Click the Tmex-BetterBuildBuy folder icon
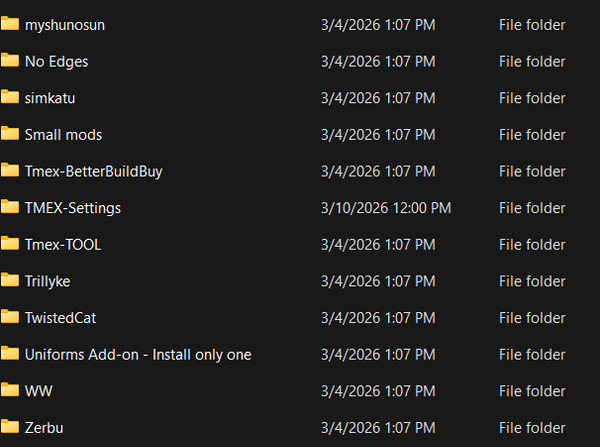600x447 pixels. 10,171
